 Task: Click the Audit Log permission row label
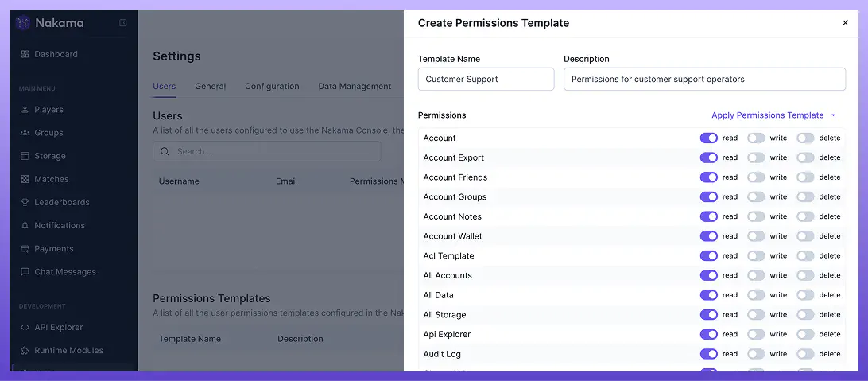[x=442, y=354]
